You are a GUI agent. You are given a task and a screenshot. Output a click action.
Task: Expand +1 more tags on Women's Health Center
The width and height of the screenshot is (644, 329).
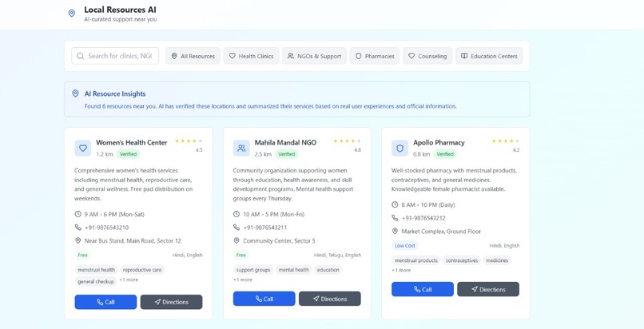pyautogui.click(x=129, y=279)
